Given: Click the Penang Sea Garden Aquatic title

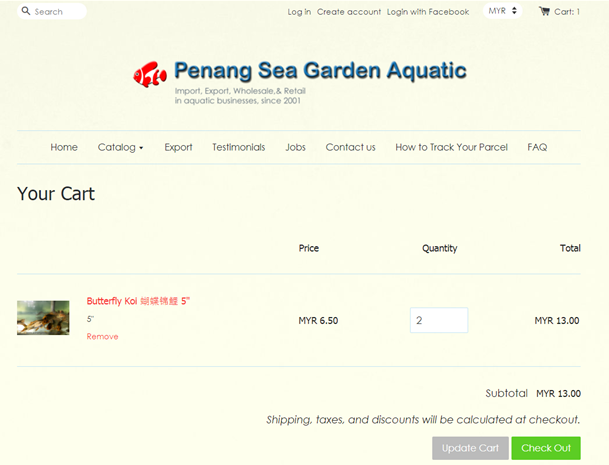Looking at the screenshot, I should point(320,70).
